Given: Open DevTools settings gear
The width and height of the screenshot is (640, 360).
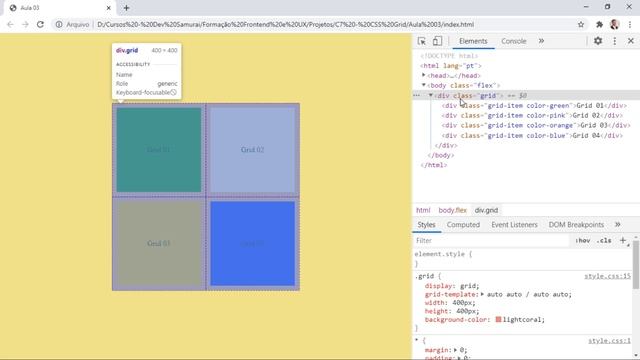Looking at the screenshot, I should (x=598, y=41).
